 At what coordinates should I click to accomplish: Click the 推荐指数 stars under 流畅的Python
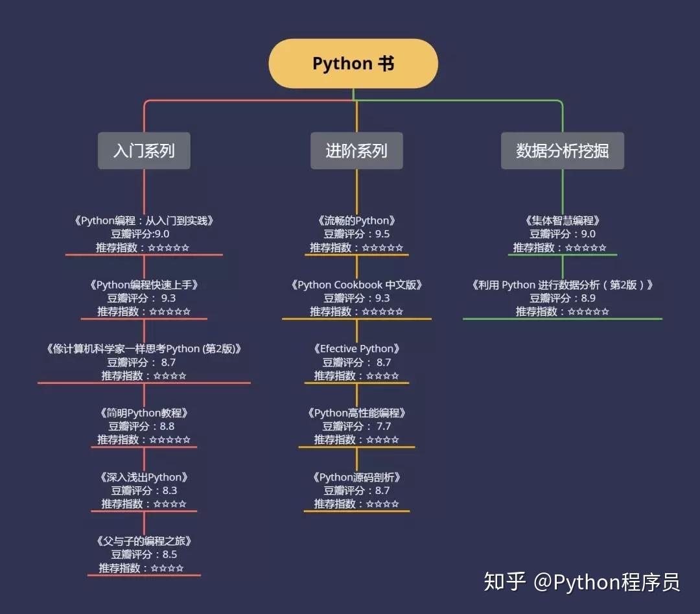tap(382, 248)
